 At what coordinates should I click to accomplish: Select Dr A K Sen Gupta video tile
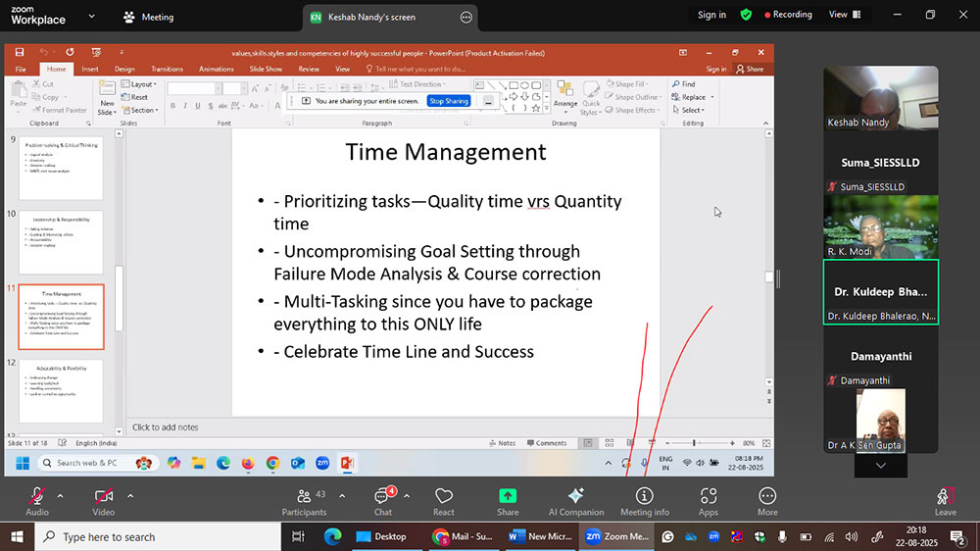coord(881,421)
